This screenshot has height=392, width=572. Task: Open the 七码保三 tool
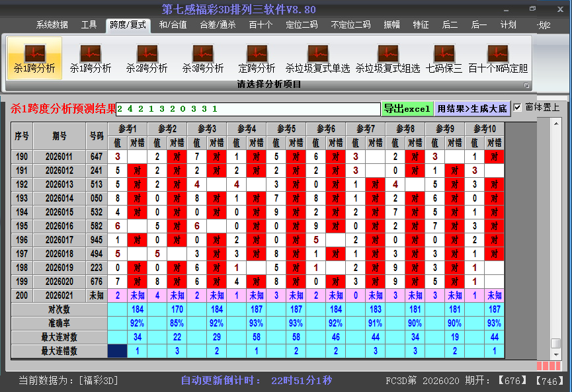[x=444, y=58]
